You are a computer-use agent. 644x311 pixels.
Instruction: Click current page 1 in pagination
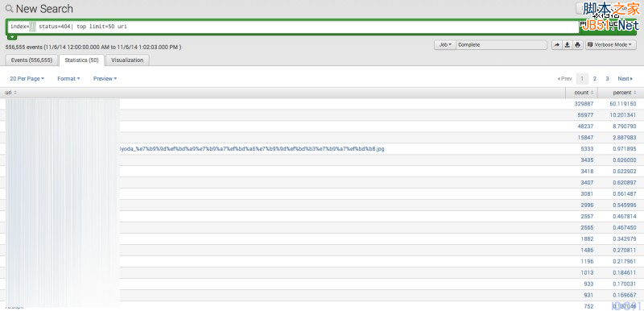click(x=582, y=78)
